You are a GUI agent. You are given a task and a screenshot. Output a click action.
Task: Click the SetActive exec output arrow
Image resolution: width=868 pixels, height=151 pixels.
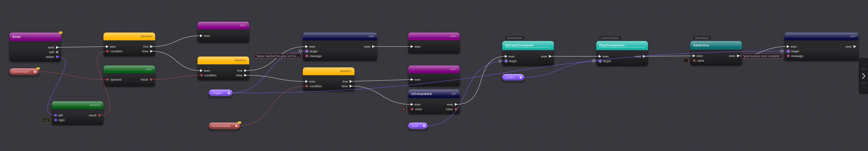(738, 56)
